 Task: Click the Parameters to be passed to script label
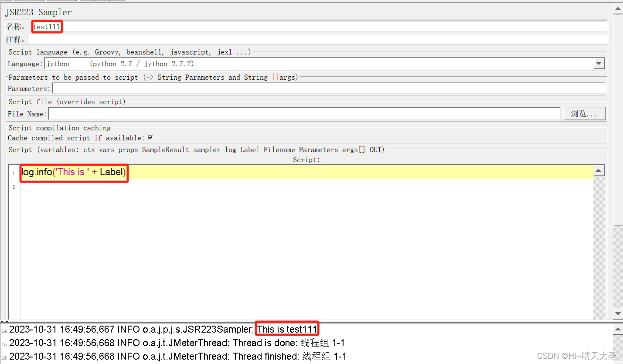pyautogui.click(x=153, y=77)
